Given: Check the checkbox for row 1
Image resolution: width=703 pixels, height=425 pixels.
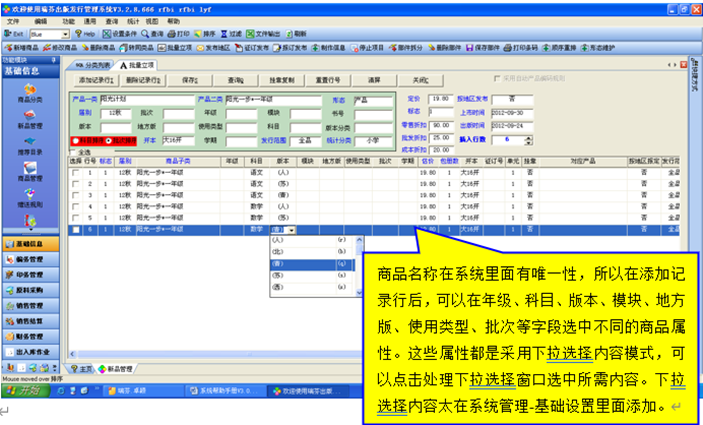Looking at the screenshot, I should 75,172.
